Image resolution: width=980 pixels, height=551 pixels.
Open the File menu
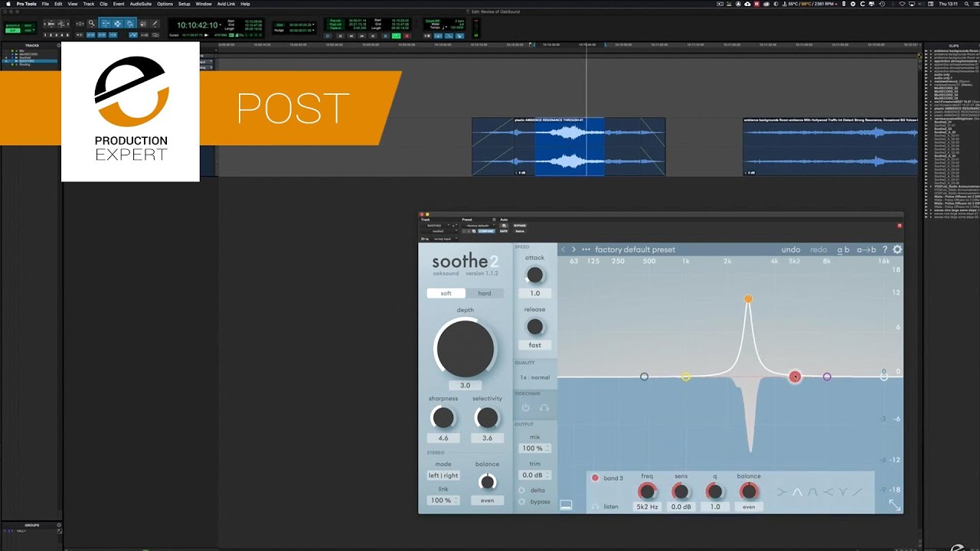(x=46, y=4)
